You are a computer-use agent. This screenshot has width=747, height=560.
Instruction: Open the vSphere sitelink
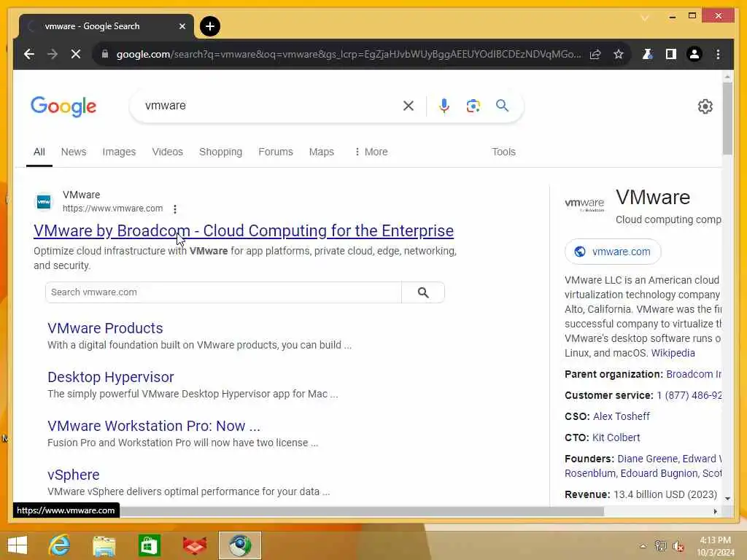(x=74, y=475)
